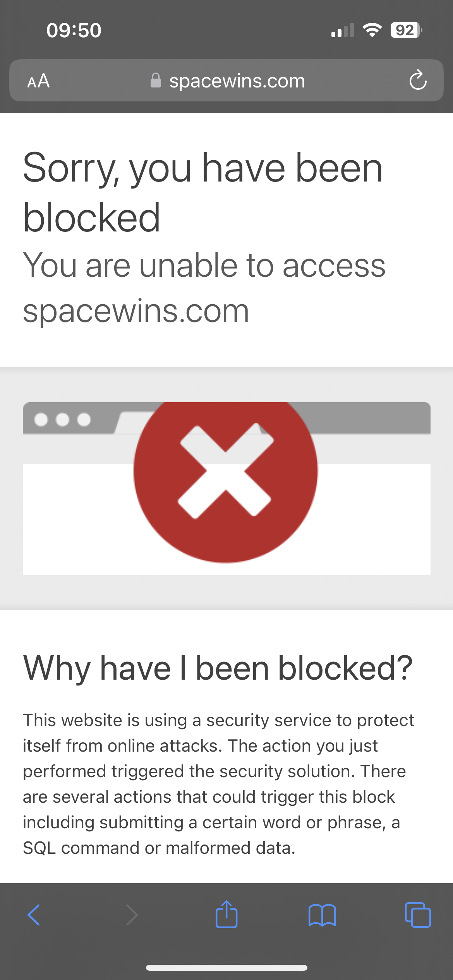Viewport: 453px width, 980px height.
Task: Tap the Wi-Fi status icon
Action: pyautogui.click(x=372, y=30)
